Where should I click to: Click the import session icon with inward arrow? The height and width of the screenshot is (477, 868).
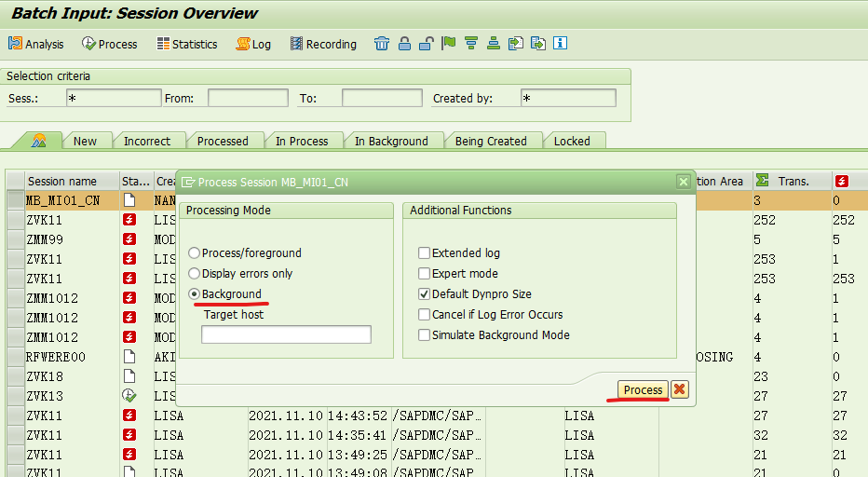tap(515, 43)
